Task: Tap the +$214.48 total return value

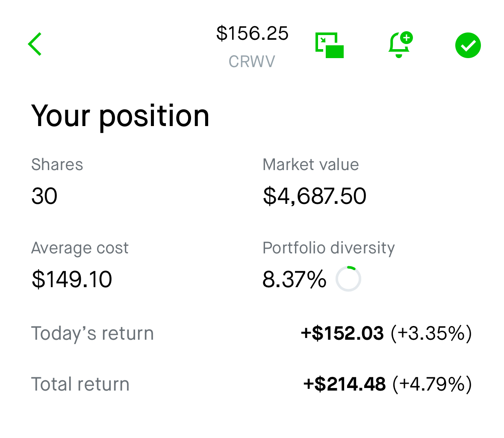Action: click(x=344, y=384)
